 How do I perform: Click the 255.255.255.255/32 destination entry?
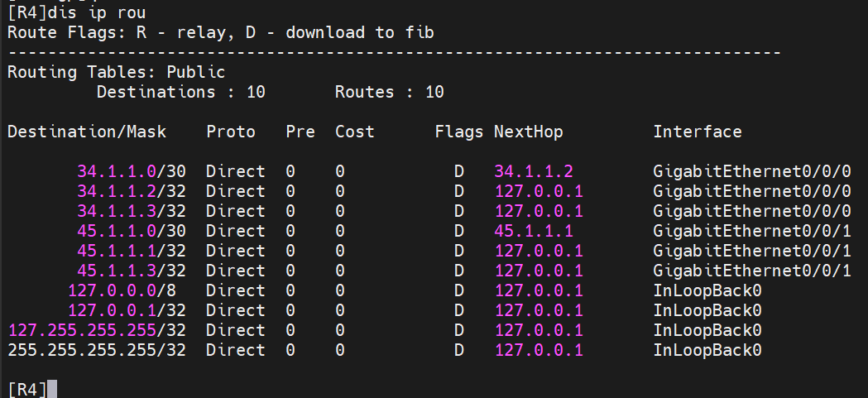click(96, 350)
